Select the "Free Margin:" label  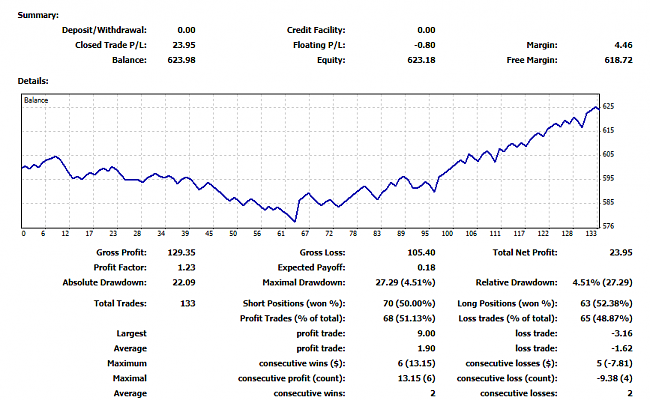pos(532,60)
